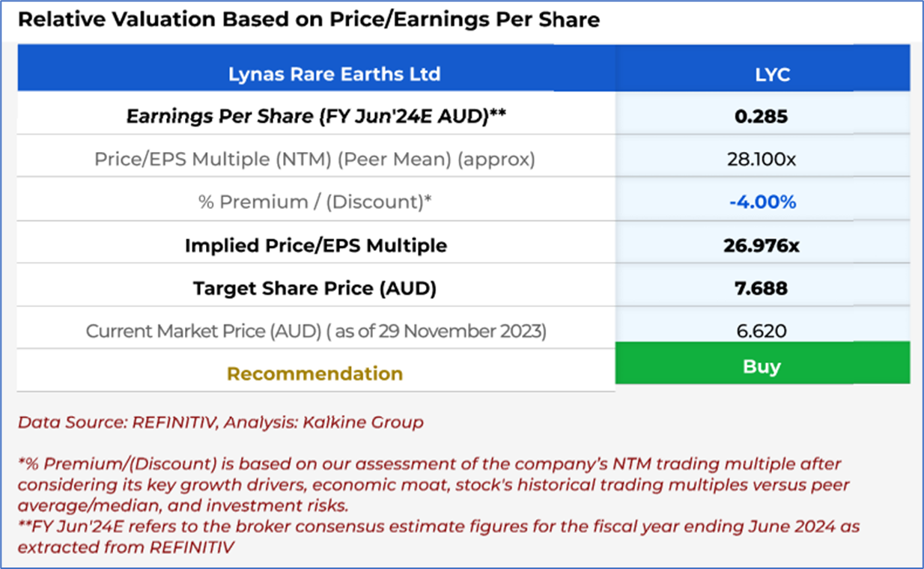This screenshot has height=569, width=924.
Task: Click the Recommendation row label
Action: click(314, 374)
